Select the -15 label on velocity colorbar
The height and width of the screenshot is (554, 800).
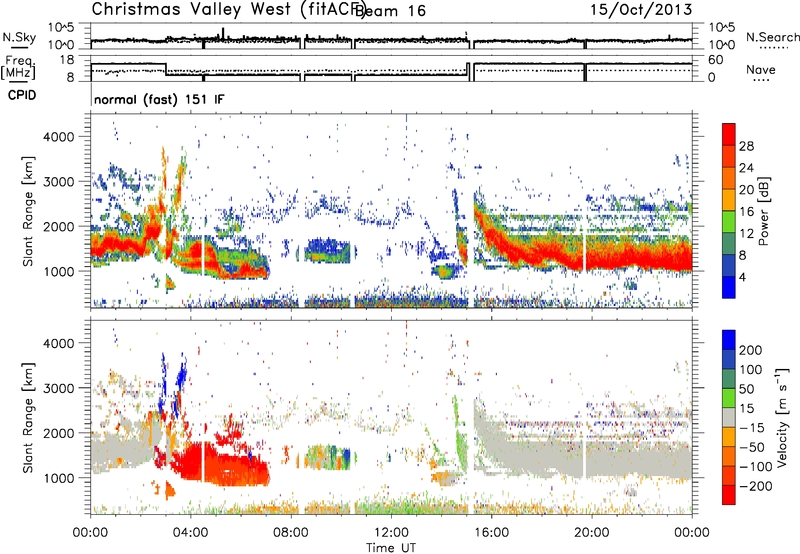pos(752,428)
